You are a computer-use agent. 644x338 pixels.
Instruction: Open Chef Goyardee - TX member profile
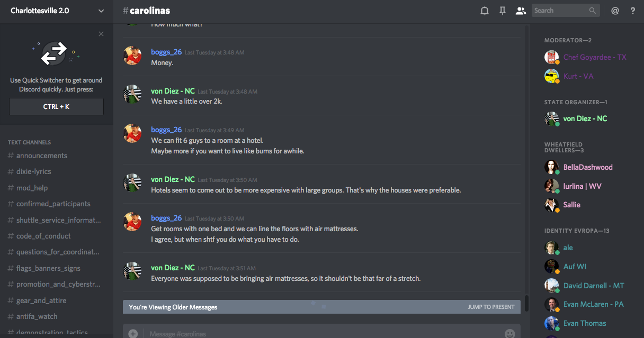(x=594, y=57)
